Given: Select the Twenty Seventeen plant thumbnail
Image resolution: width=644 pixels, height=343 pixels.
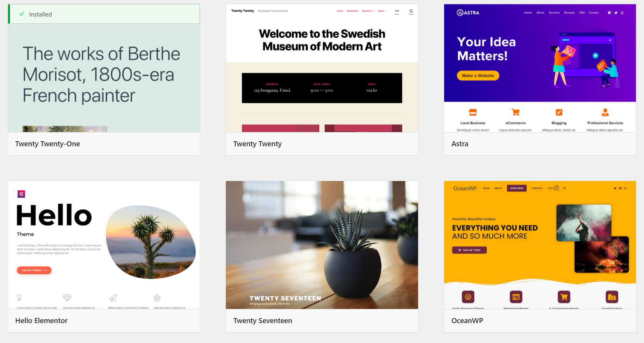Looking at the screenshot, I should [x=322, y=245].
